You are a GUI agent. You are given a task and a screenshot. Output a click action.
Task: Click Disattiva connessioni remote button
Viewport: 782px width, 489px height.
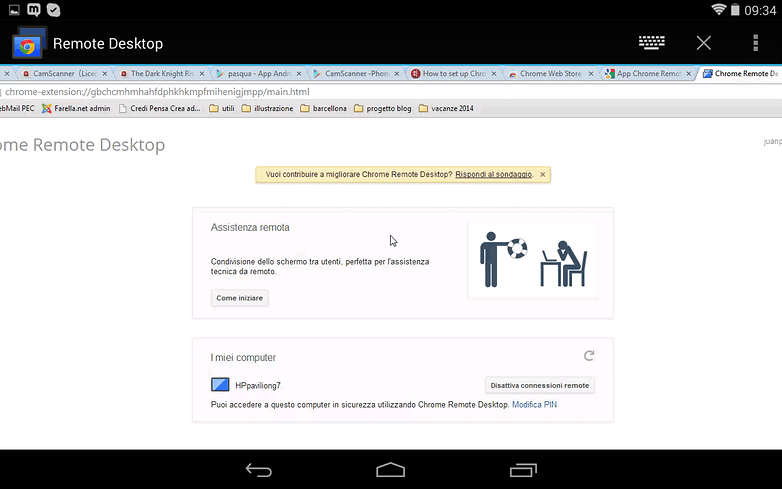(540, 385)
